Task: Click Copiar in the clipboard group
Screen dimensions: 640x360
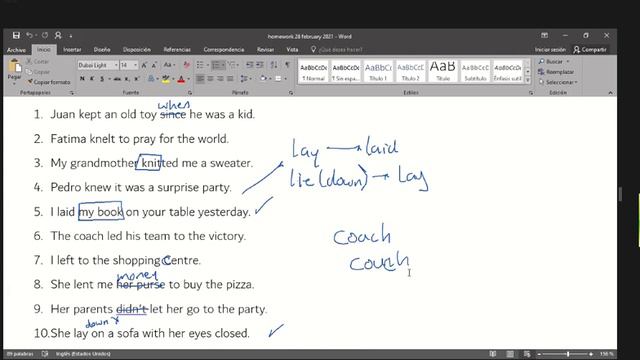Action: tap(38, 71)
